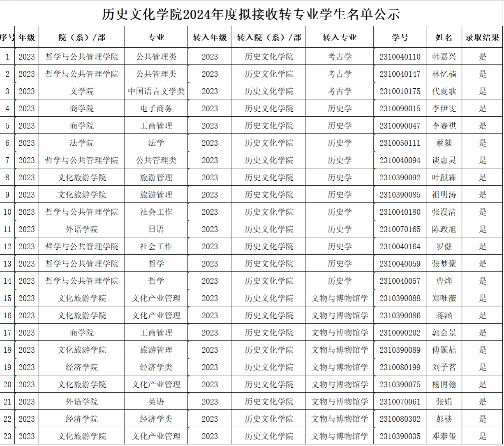Click the 转入专业 header cell
This screenshot has width=504, height=446.
[340, 37]
